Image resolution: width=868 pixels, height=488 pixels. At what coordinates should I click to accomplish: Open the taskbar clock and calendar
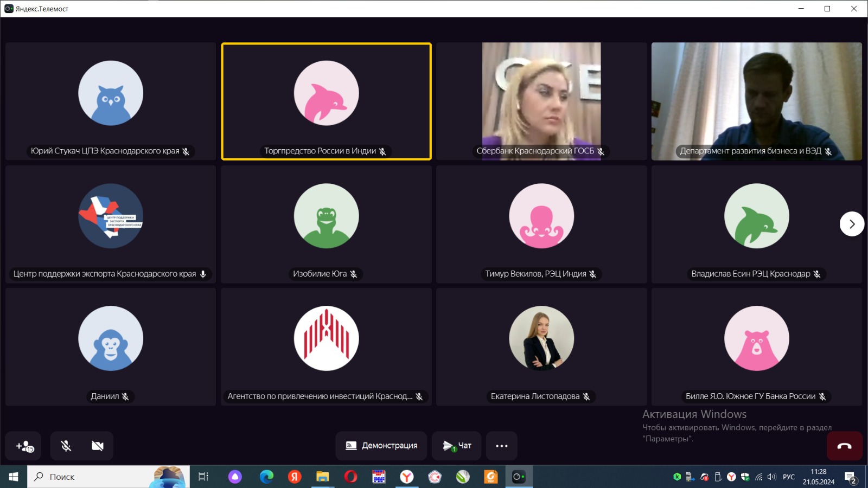coord(819,477)
